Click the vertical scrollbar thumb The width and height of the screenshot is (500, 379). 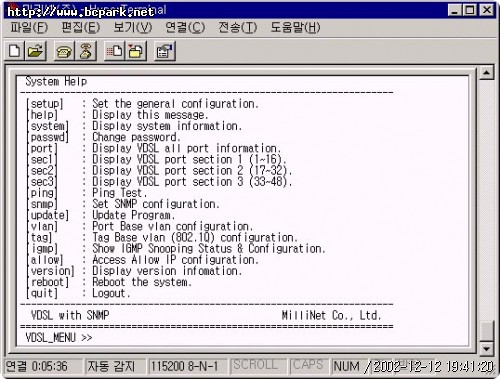point(486,331)
